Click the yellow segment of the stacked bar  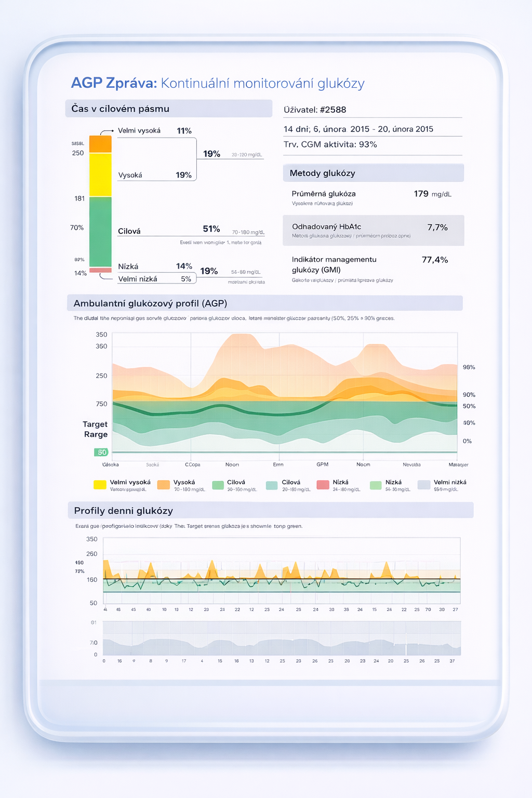click(x=100, y=175)
